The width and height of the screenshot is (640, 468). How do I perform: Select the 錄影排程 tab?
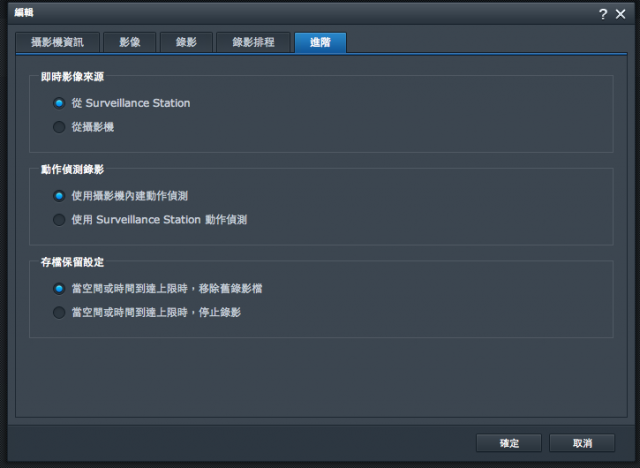pyautogui.click(x=253, y=42)
